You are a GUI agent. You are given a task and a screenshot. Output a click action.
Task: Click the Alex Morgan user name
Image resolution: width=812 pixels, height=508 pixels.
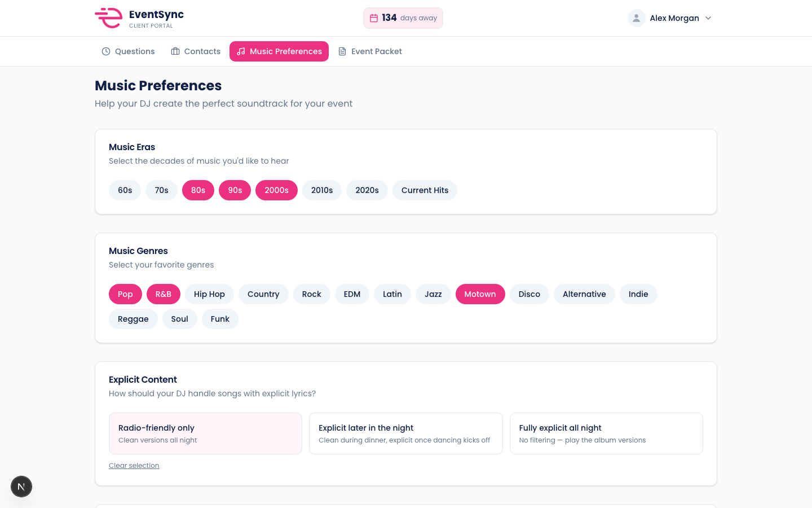click(x=674, y=18)
